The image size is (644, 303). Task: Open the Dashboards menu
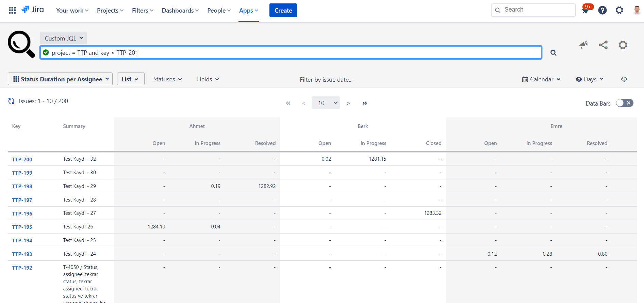point(180,11)
